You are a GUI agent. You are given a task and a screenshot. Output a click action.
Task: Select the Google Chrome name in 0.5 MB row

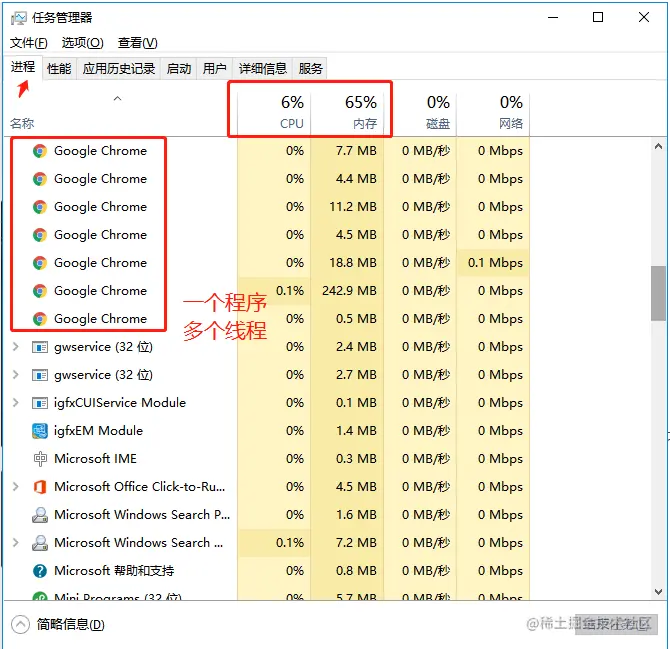click(100, 319)
